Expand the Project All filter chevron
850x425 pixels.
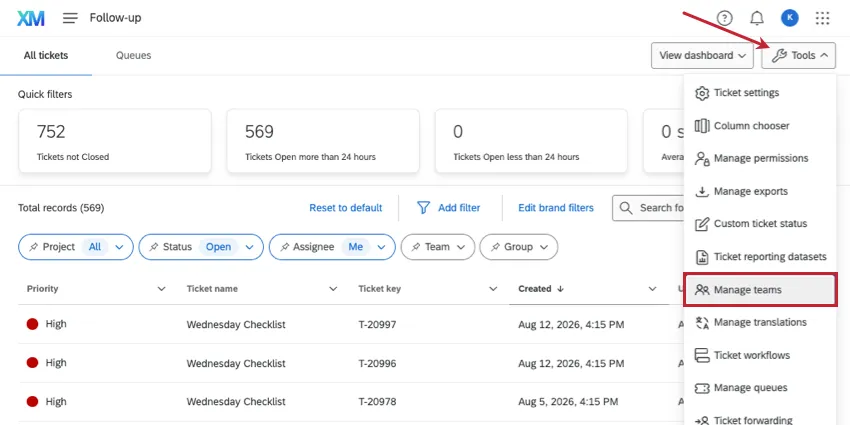119,247
